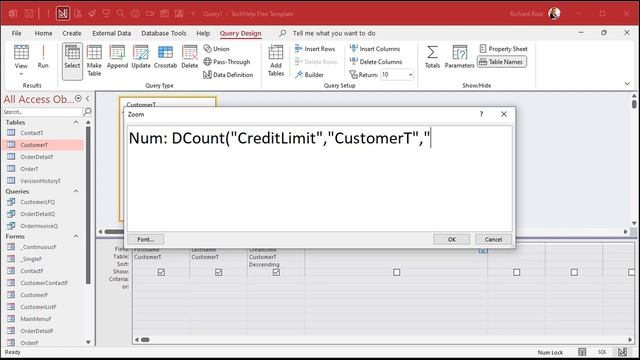Click Tell me what you want to do
640x360 pixels.
tap(333, 33)
